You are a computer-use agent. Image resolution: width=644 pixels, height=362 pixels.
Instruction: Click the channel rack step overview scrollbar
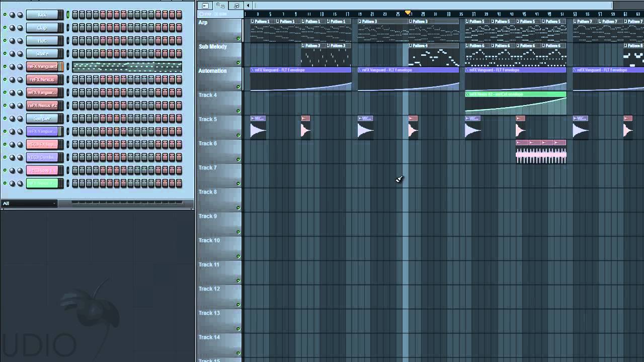click(x=127, y=203)
